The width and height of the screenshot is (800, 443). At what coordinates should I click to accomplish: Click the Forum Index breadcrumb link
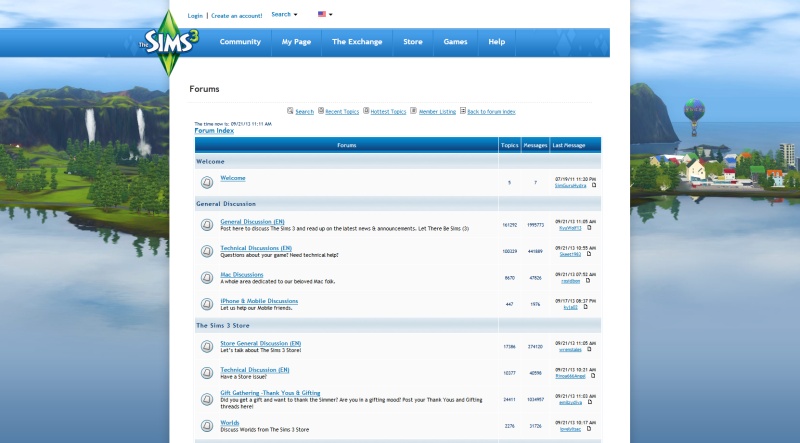pos(214,131)
